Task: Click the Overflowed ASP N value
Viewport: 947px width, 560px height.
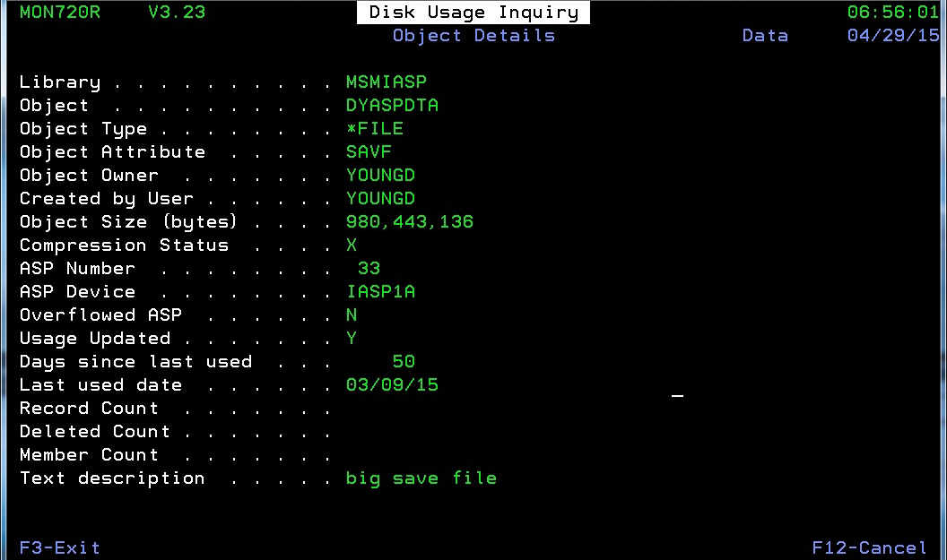Action: click(x=352, y=315)
